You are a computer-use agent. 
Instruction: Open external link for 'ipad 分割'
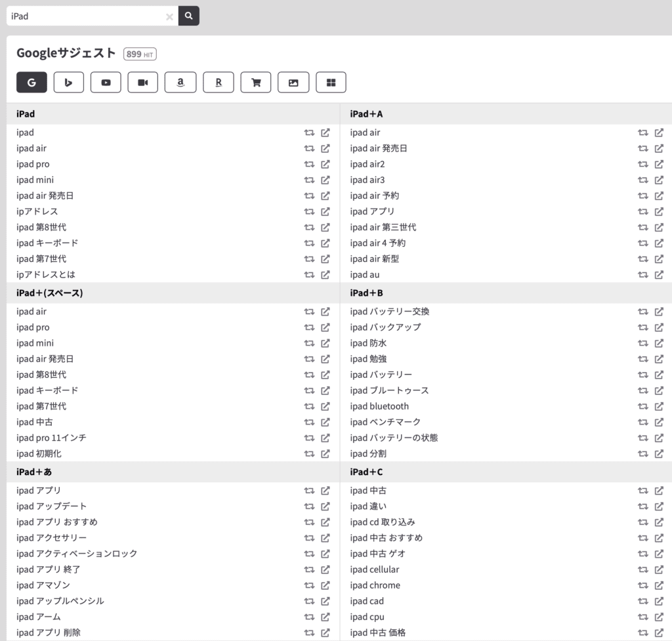point(659,454)
